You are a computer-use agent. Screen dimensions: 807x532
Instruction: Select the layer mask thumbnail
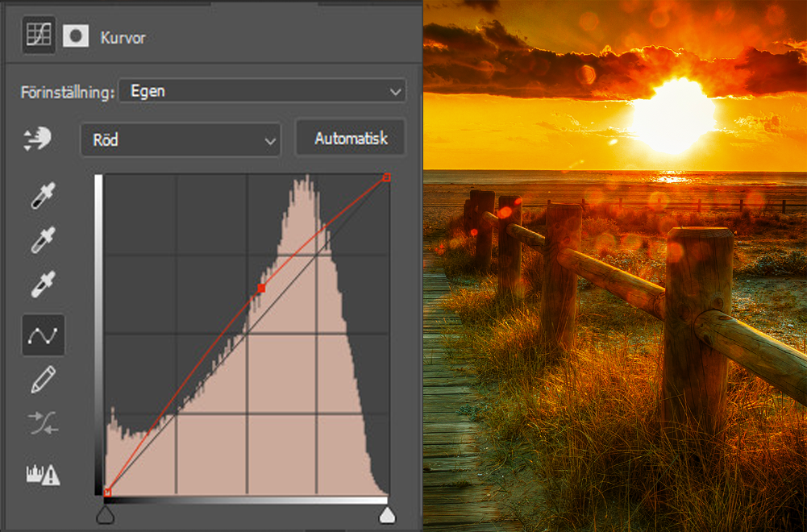tap(77, 34)
